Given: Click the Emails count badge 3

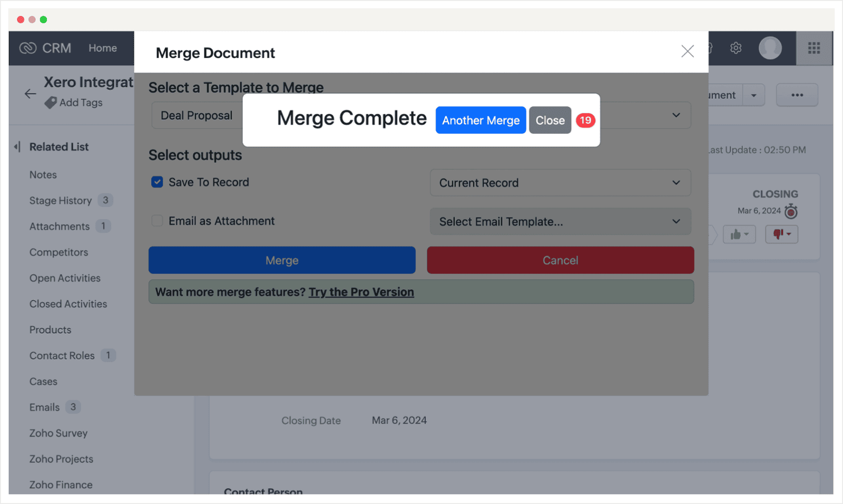Looking at the screenshot, I should tap(73, 407).
